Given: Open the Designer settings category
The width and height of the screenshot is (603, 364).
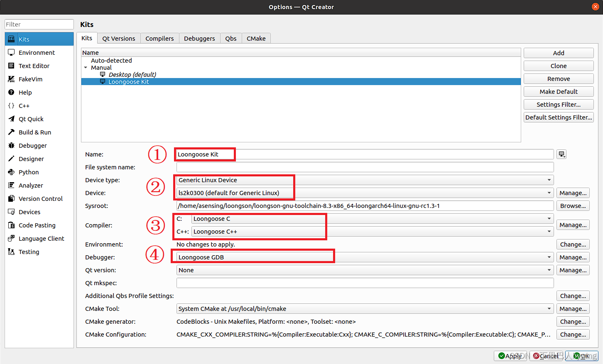Looking at the screenshot, I should coord(39,159).
